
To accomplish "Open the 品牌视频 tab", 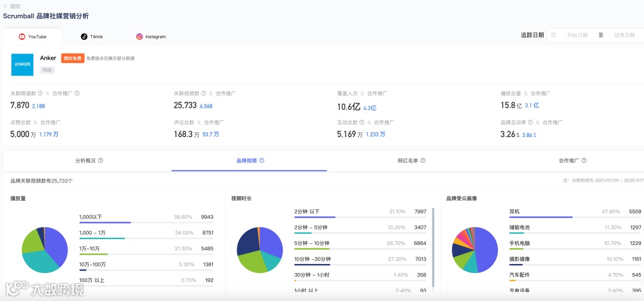I will point(250,160).
